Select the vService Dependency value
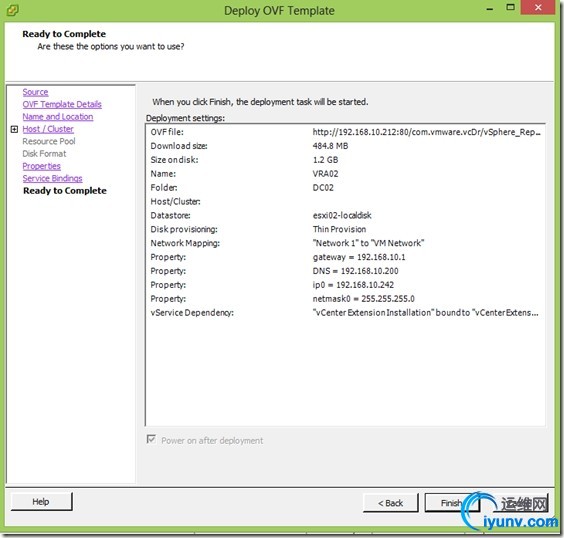The image size is (564, 538). click(426, 313)
